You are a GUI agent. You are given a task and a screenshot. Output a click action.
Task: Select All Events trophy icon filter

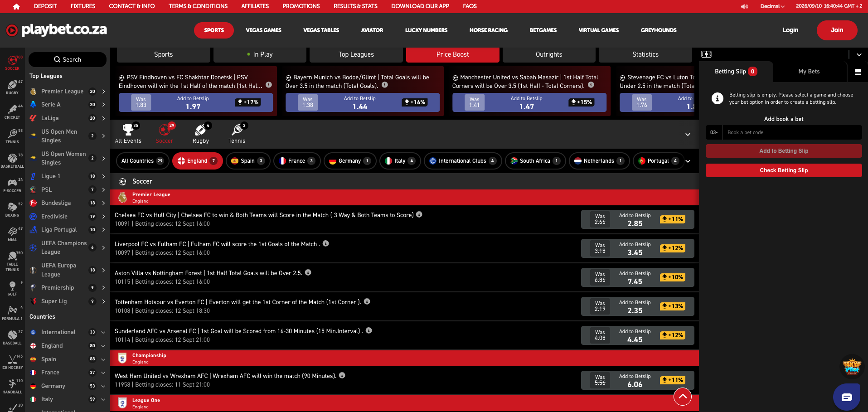128,134
